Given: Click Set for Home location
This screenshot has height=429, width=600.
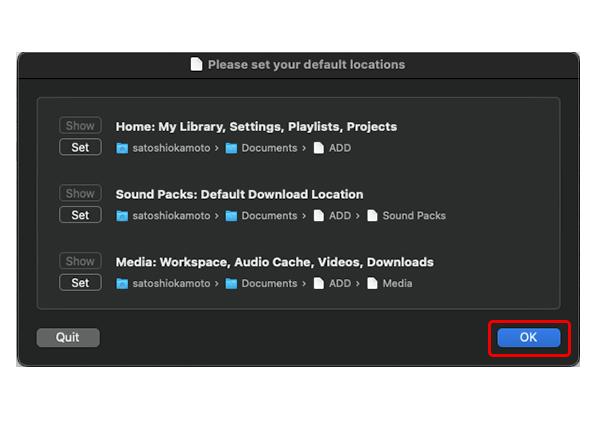Looking at the screenshot, I should (80, 147).
